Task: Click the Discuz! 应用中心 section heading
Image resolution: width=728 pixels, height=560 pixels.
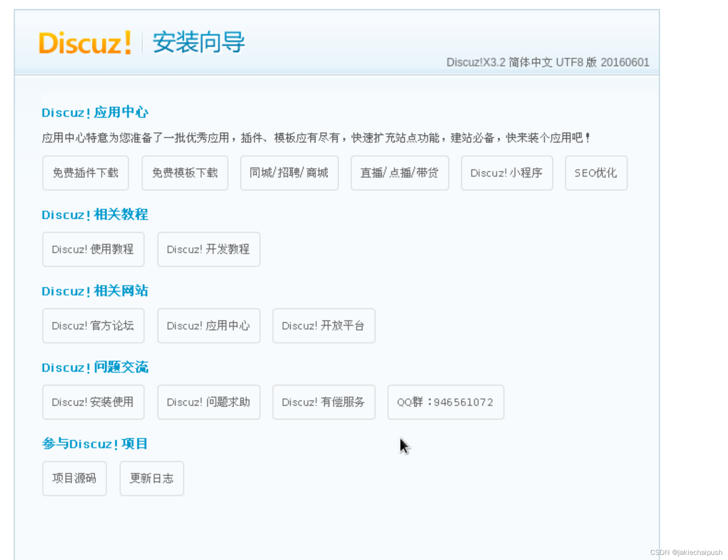Action: [95, 113]
